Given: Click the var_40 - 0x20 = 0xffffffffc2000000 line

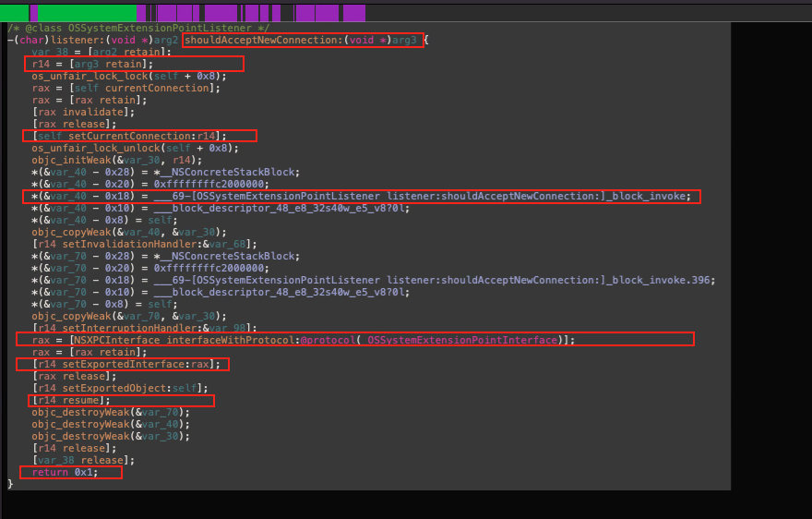Looking at the screenshot, I should pos(150,184).
